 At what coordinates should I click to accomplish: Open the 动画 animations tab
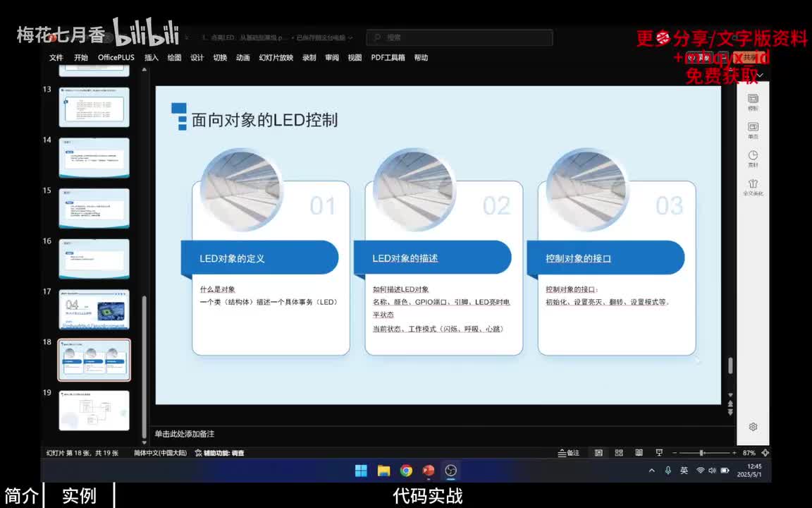pos(243,58)
